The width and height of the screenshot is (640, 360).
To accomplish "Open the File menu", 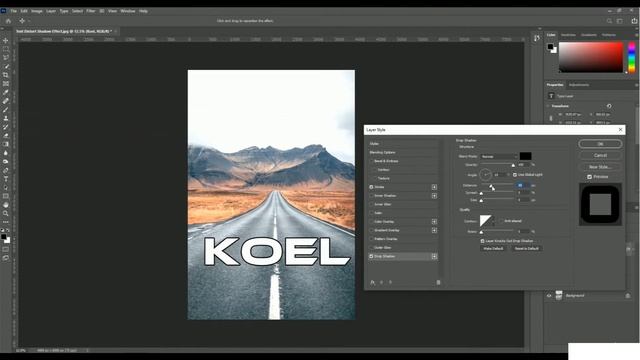I will point(13,11).
